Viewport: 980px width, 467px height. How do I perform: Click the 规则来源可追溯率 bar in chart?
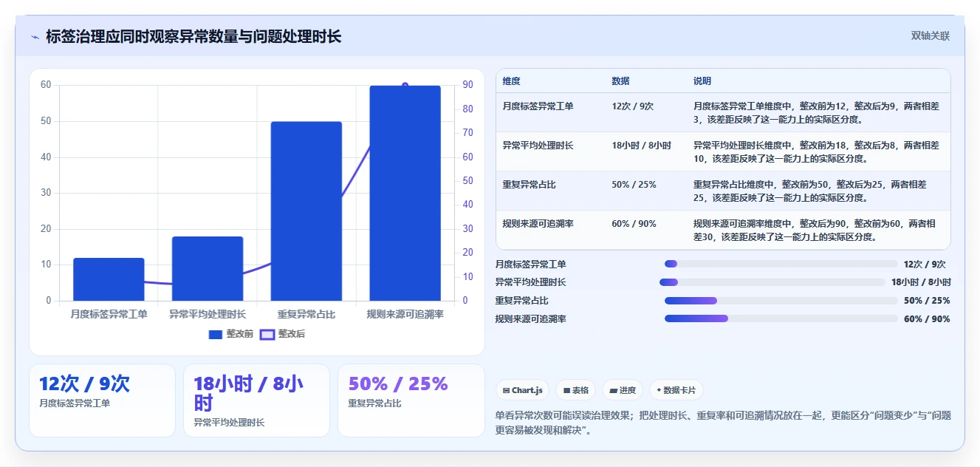click(405, 193)
